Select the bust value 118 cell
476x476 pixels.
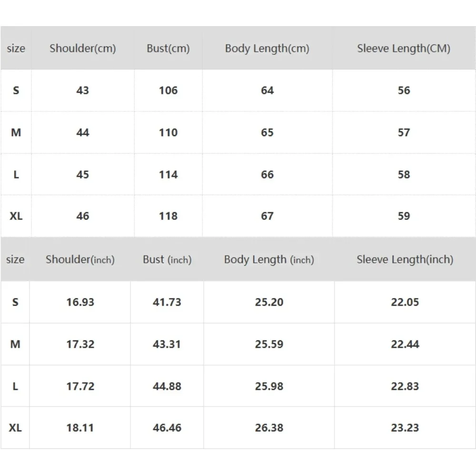[168, 216]
